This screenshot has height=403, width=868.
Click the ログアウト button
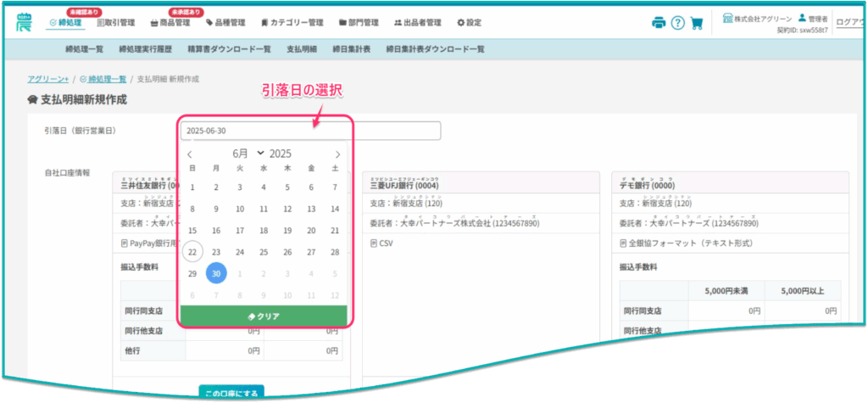[x=850, y=22]
